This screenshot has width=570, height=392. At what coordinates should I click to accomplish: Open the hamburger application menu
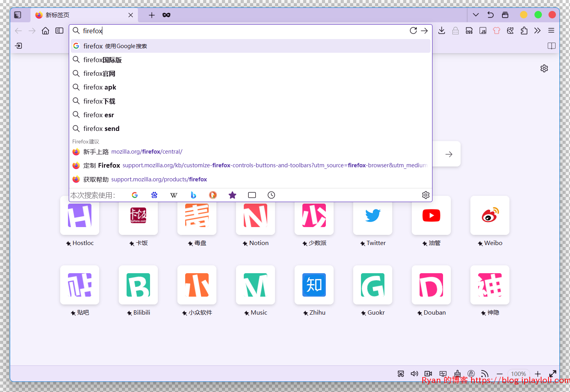pos(551,30)
